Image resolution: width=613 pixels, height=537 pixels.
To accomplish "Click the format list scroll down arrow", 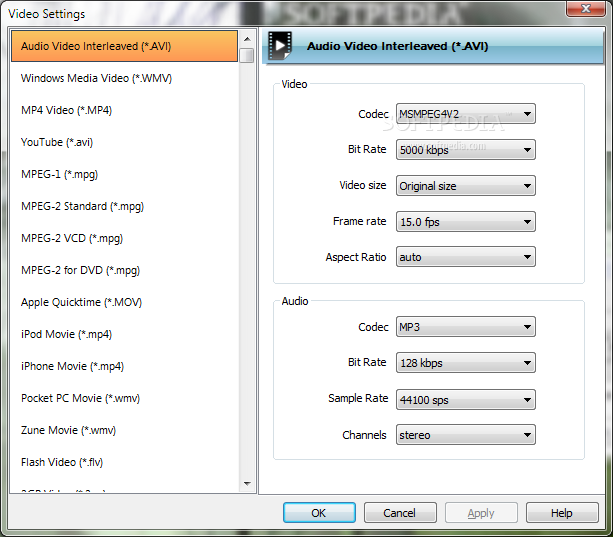I will coord(247,483).
